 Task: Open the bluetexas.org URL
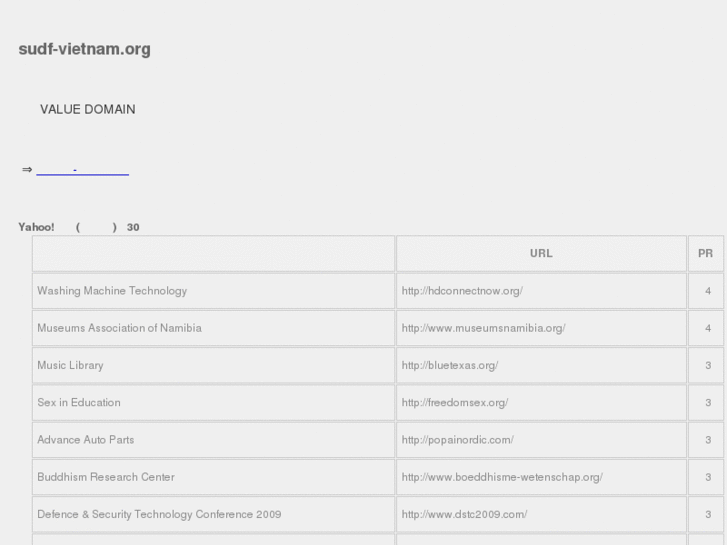[x=449, y=365]
